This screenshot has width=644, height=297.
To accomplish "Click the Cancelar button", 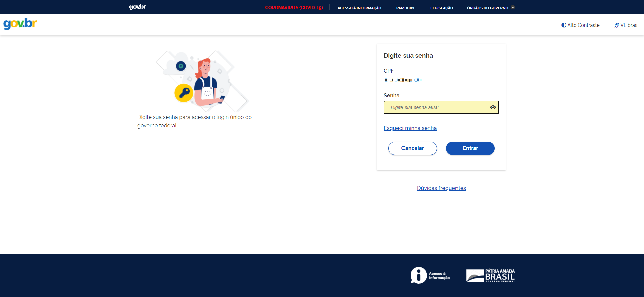I will [413, 148].
